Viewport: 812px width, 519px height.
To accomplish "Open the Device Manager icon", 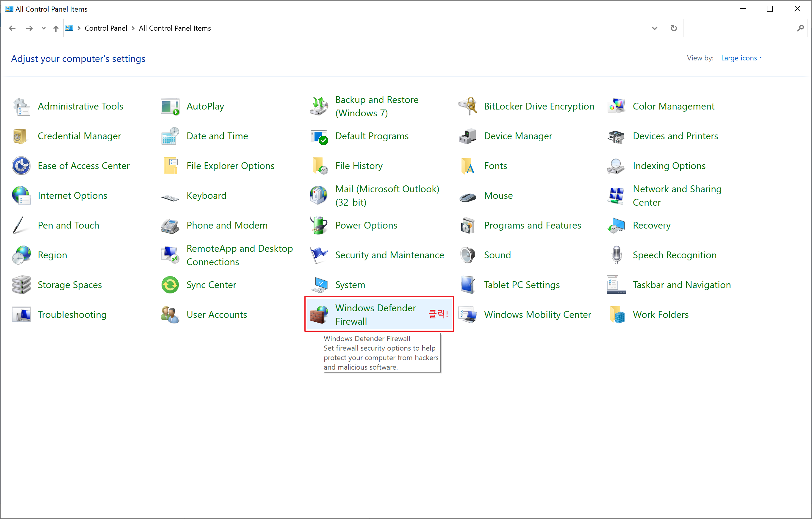I will (468, 136).
